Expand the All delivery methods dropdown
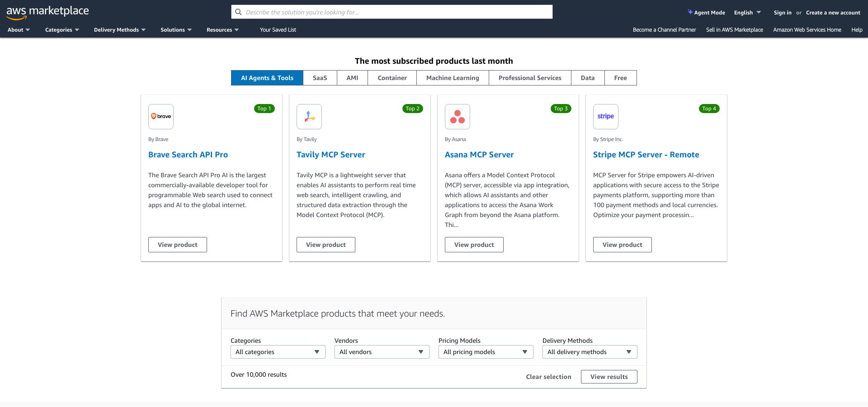868x407 pixels. (x=590, y=352)
